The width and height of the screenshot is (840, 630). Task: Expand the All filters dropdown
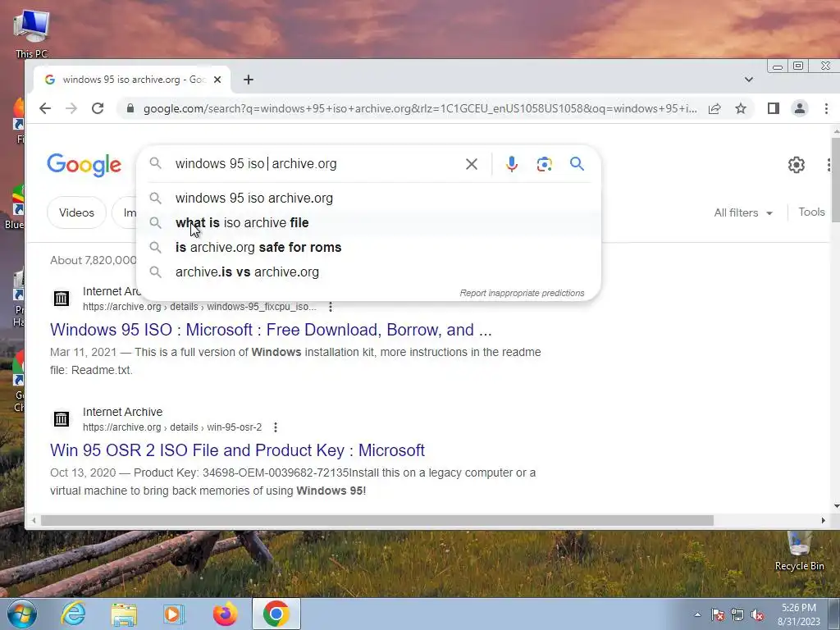[x=743, y=212]
